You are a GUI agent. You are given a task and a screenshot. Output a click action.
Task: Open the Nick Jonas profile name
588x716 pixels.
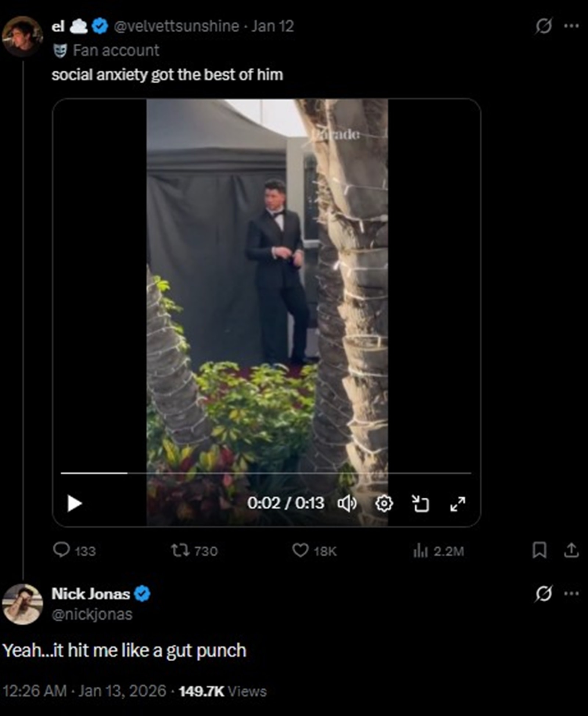[x=91, y=594]
